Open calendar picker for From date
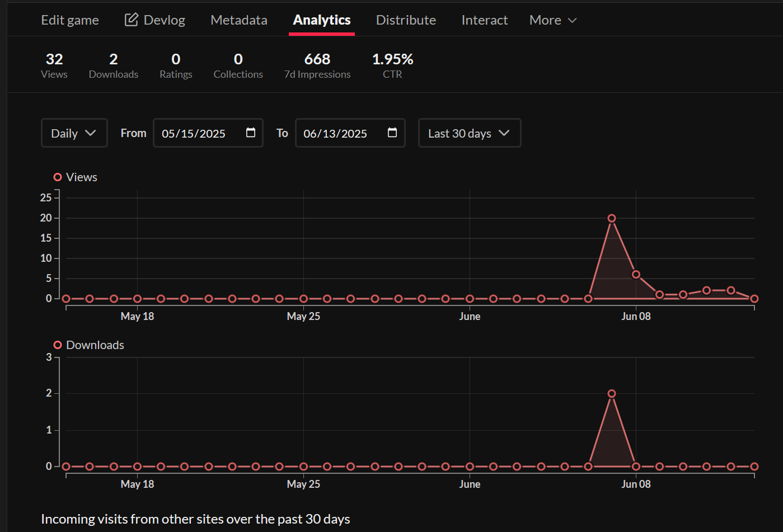The image size is (783, 532). tap(251, 133)
